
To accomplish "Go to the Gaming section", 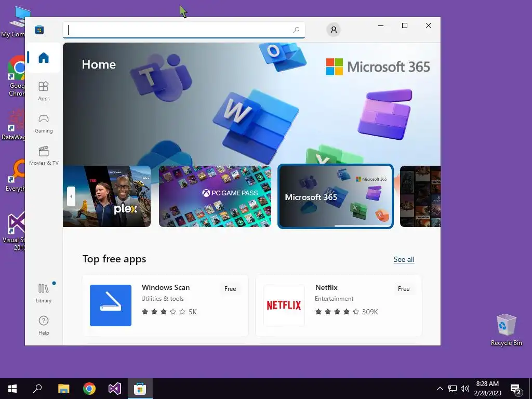I will pos(44,124).
